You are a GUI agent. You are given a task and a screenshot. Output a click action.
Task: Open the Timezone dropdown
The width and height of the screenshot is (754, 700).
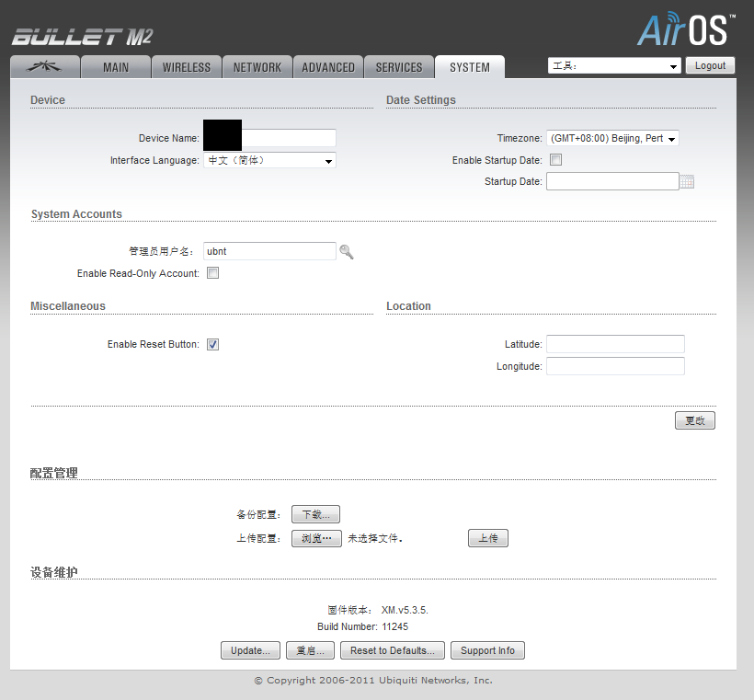(612, 138)
